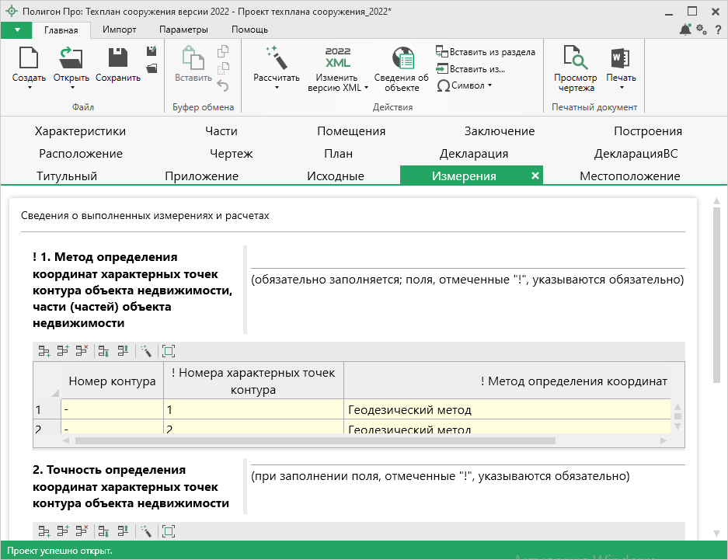Click the Сведения об объекте globe icon
Viewport: 728px width, 560px height.
(x=402, y=58)
